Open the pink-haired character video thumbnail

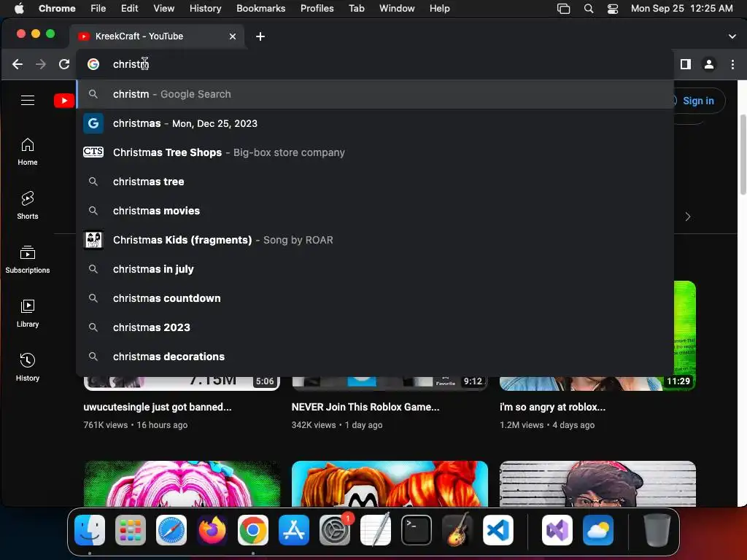click(182, 483)
